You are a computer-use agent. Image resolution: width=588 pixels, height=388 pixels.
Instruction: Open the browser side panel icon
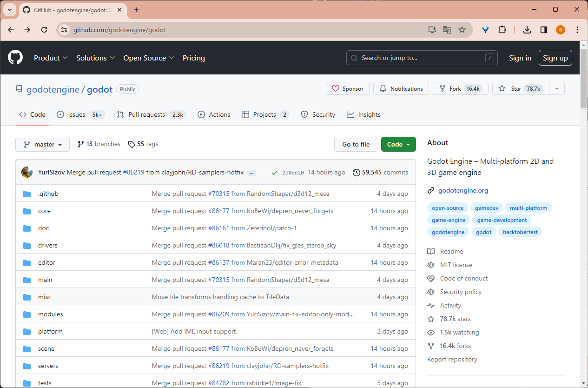543,30
